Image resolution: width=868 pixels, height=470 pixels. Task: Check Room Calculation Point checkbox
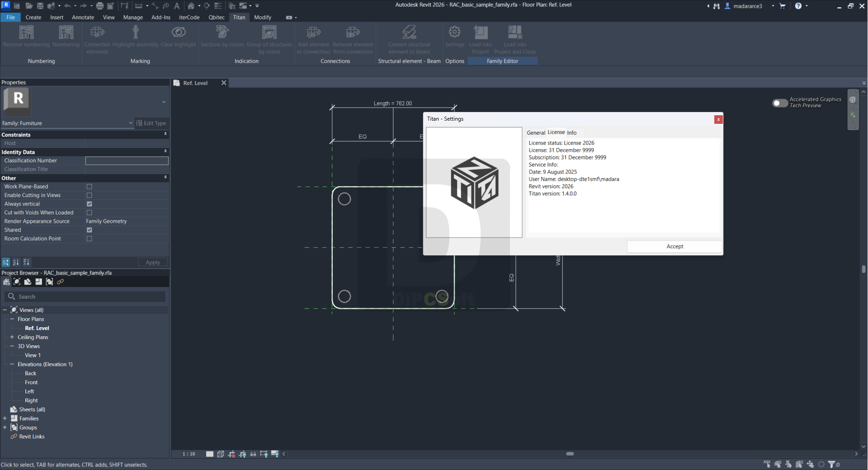tap(90, 239)
